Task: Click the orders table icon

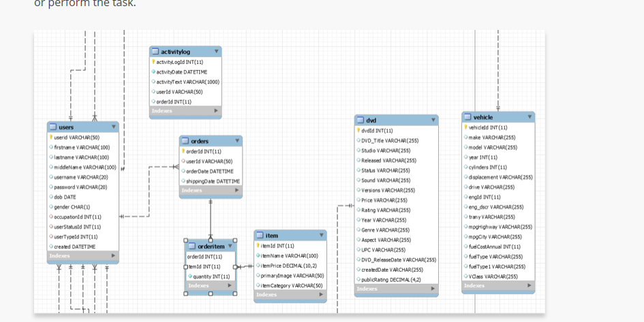Action: [185, 141]
